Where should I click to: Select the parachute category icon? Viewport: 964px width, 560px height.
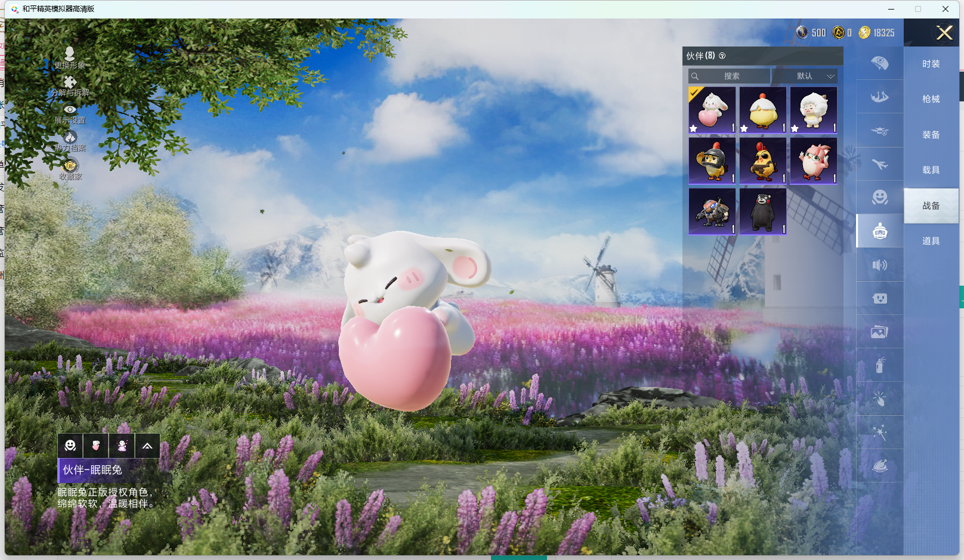click(879, 63)
